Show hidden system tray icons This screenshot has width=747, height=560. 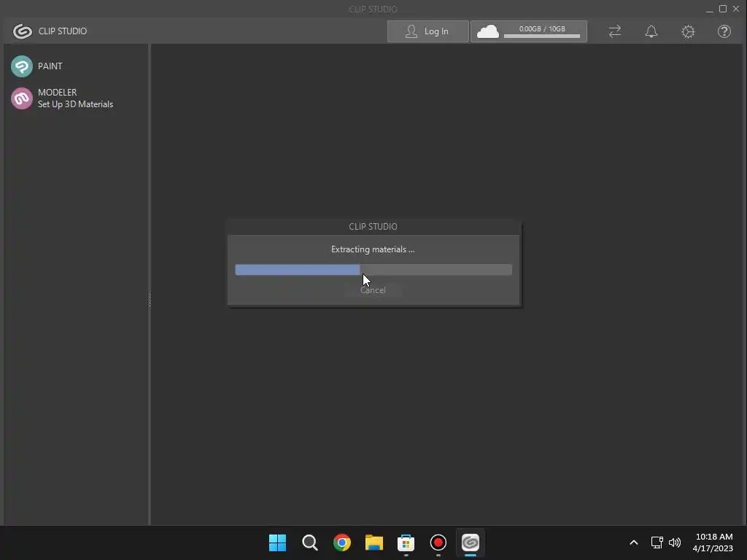(x=634, y=542)
